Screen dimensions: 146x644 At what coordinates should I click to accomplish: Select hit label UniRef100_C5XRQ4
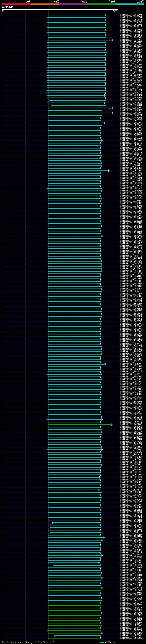click(x=131, y=105)
